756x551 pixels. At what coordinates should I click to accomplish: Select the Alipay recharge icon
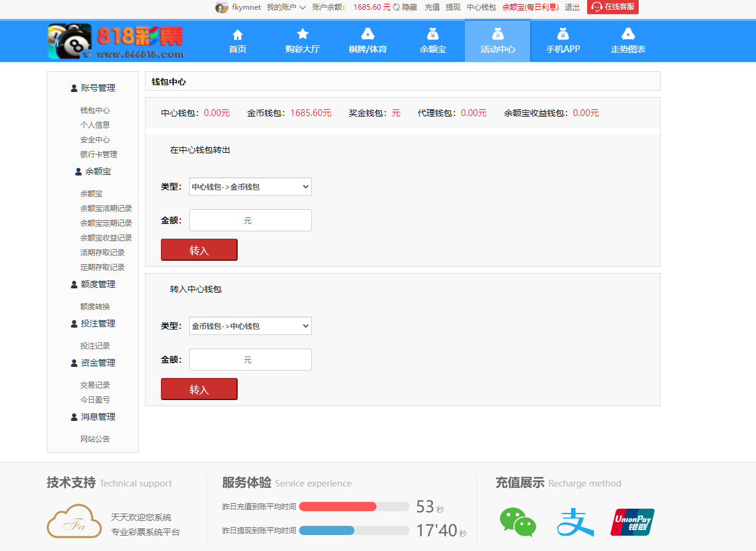(575, 521)
